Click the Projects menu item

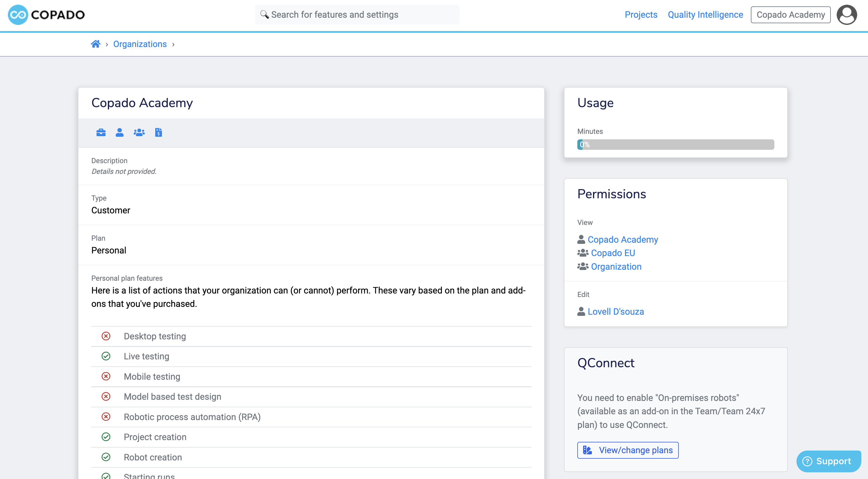click(641, 15)
